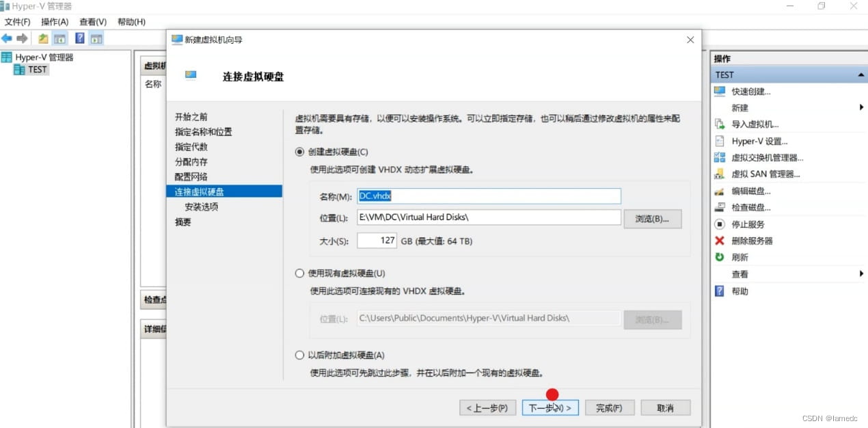Click the red X 删除服务器 icon
The image size is (868, 428).
pos(719,241)
